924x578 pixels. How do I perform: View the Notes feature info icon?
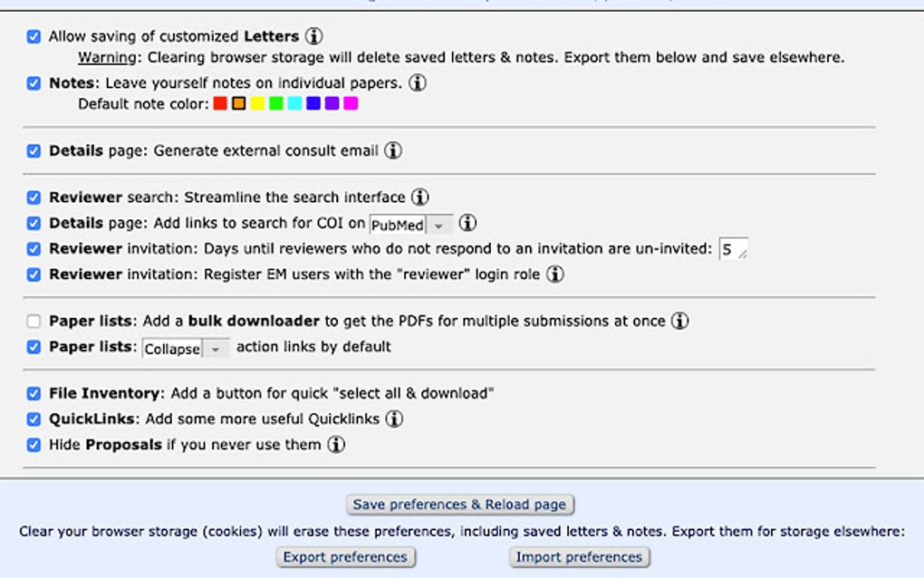tap(417, 82)
